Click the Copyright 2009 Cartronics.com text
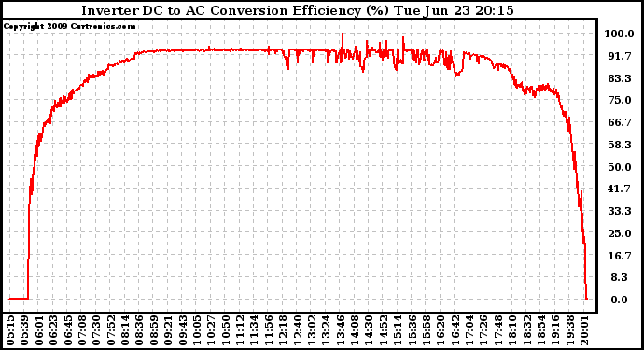644x350 pixels. click(x=69, y=26)
